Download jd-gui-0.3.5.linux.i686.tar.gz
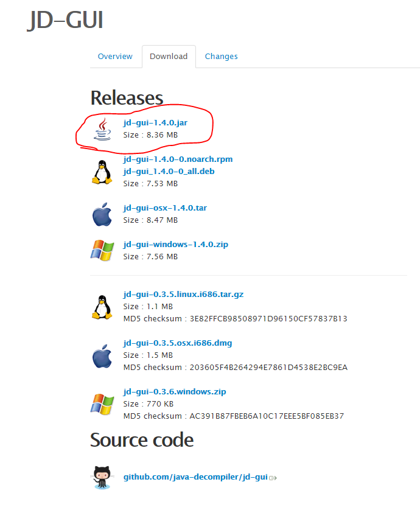Screen dimensions: 420x510 [183, 295]
